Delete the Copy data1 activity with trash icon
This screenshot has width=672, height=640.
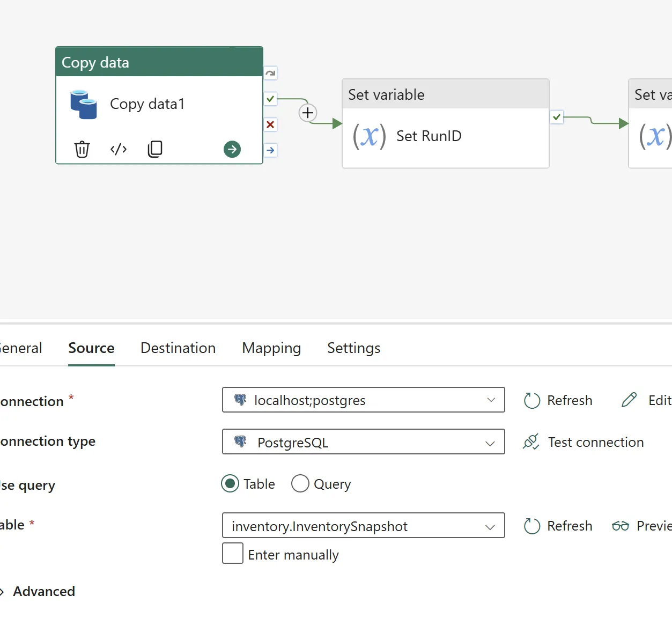pyautogui.click(x=82, y=149)
